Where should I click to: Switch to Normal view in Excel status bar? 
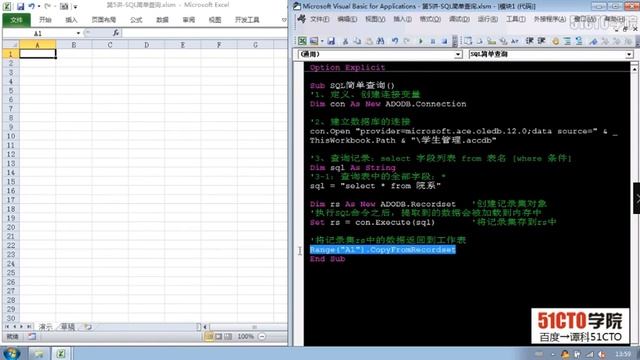[209, 336]
